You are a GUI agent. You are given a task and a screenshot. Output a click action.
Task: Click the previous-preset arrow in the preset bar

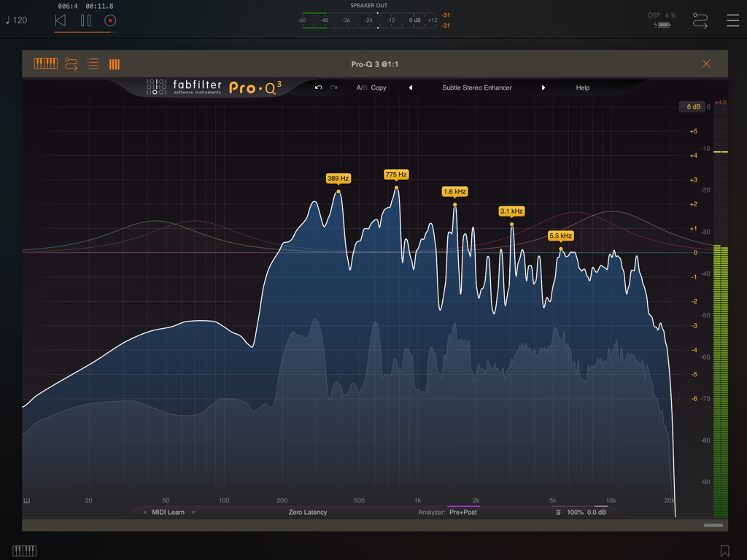pyautogui.click(x=411, y=87)
